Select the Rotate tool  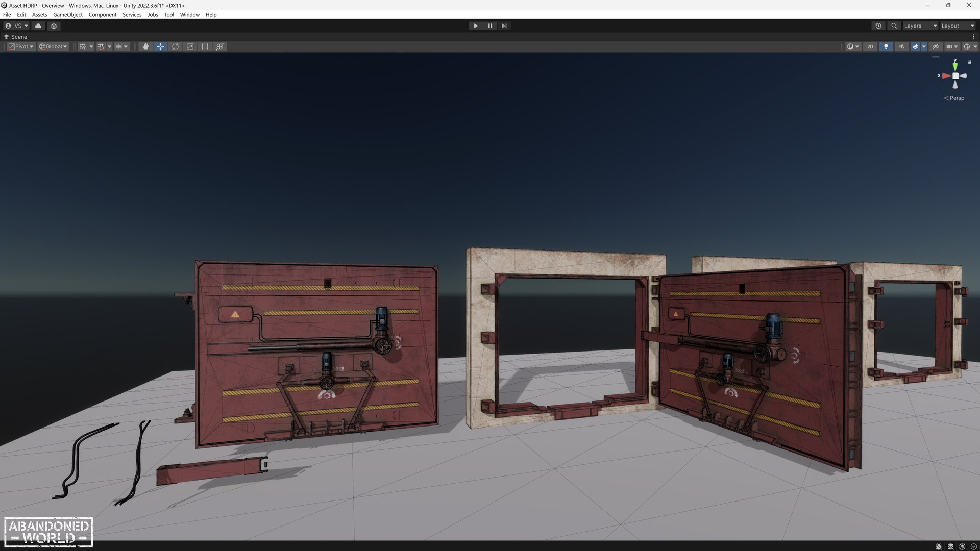175,46
